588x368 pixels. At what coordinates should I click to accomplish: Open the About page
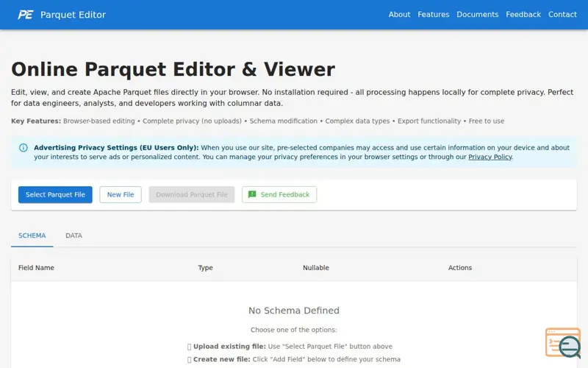pyautogui.click(x=399, y=14)
